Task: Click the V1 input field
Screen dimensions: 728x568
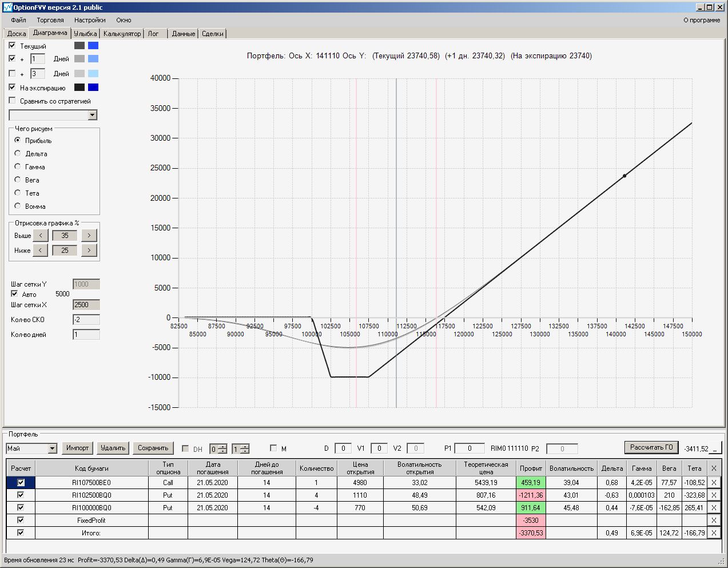Action: (x=379, y=448)
